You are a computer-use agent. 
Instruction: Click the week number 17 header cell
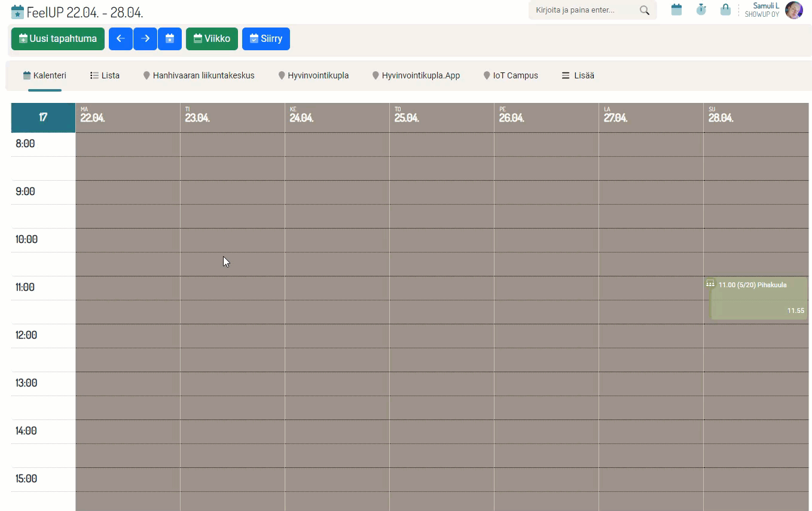pyautogui.click(x=43, y=117)
